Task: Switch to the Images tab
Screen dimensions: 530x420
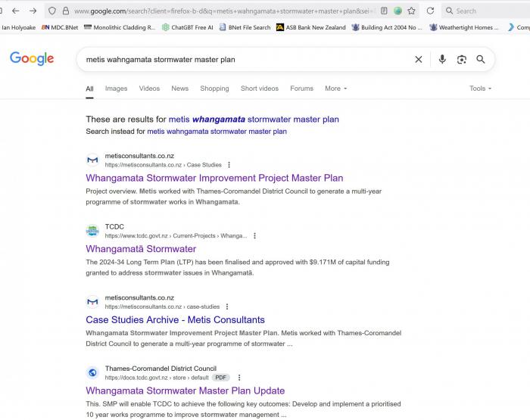Action: (x=116, y=89)
